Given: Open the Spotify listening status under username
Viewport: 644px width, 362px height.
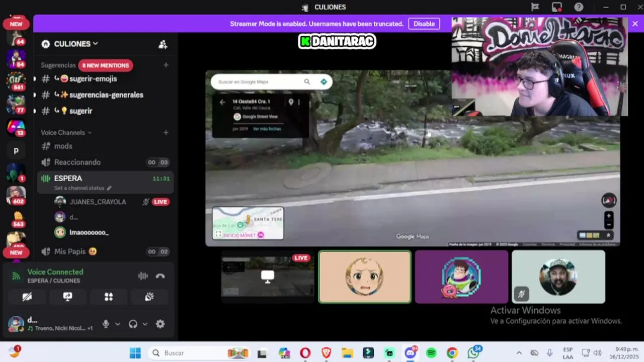Looking at the screenshot, I should click(60, 328).
